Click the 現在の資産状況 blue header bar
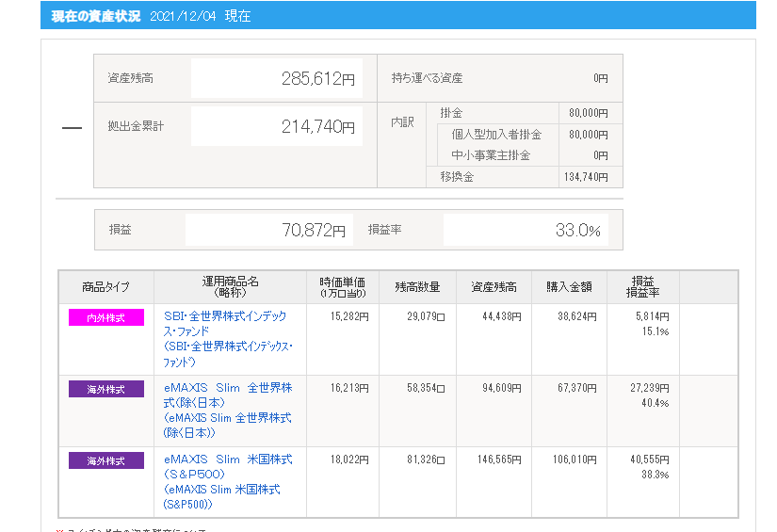The height and width of the screenshot is (532, 777). (x=397, y=16)
